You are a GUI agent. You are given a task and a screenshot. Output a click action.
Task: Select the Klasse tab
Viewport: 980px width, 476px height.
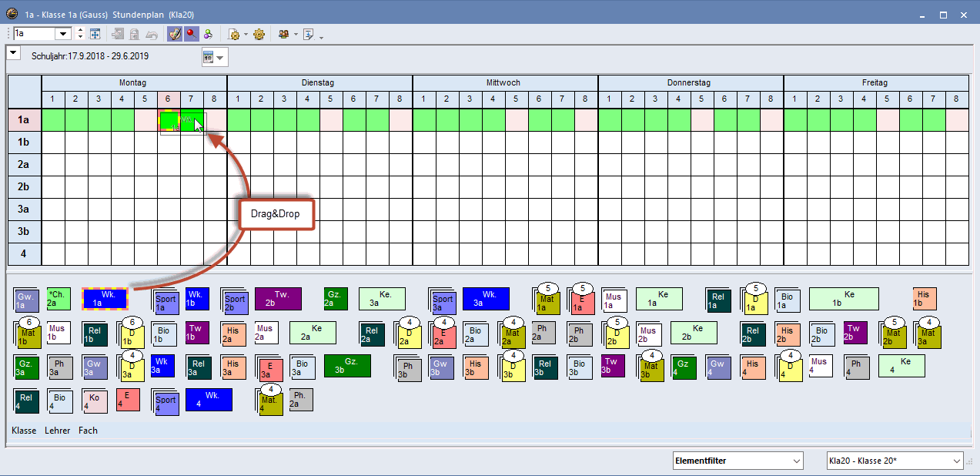tap(24, 431)
